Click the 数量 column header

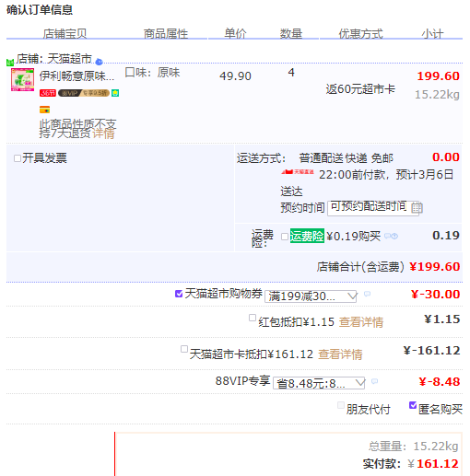tap(291, 33)
